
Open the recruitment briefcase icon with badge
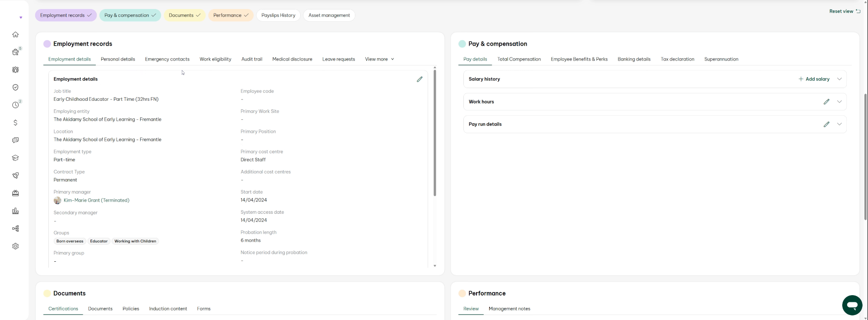16,52
